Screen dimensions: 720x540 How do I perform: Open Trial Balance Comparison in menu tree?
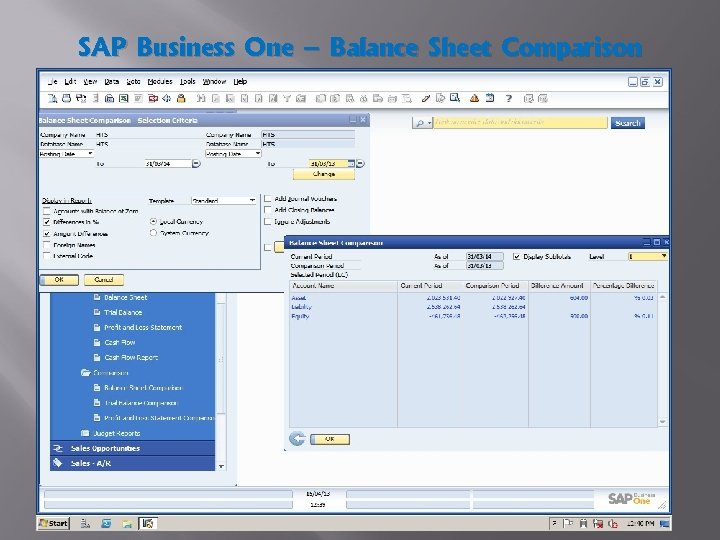(x=140, y=403)
